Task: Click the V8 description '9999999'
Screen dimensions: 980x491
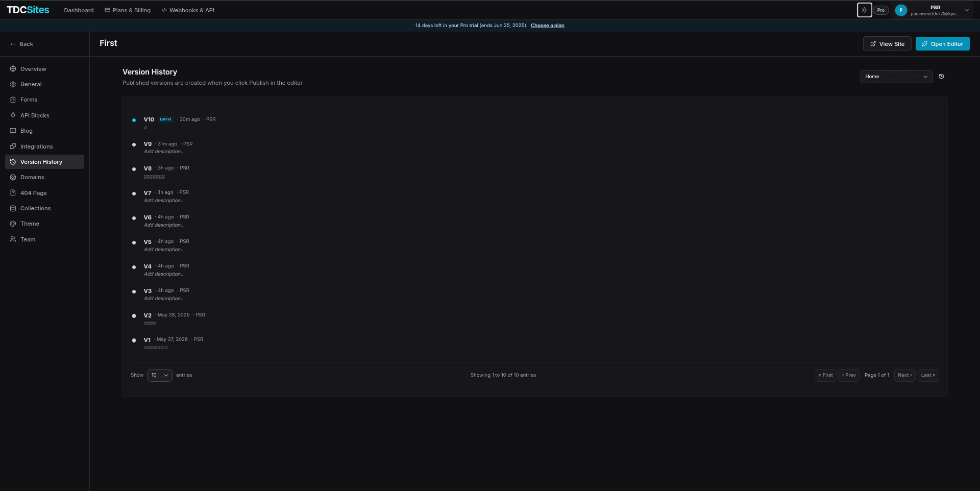Action: (154, 177)
